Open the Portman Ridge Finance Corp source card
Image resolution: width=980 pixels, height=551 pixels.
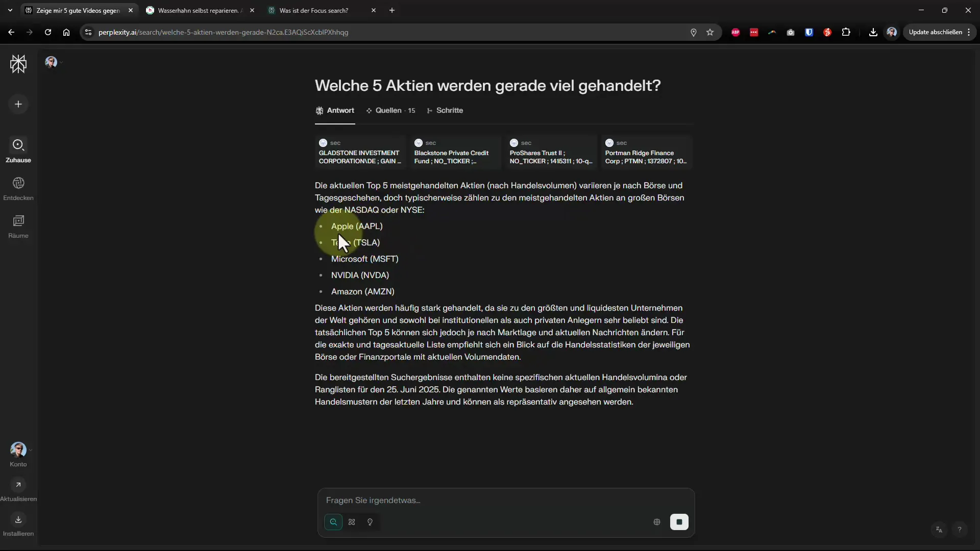click(x=647, y=152)
